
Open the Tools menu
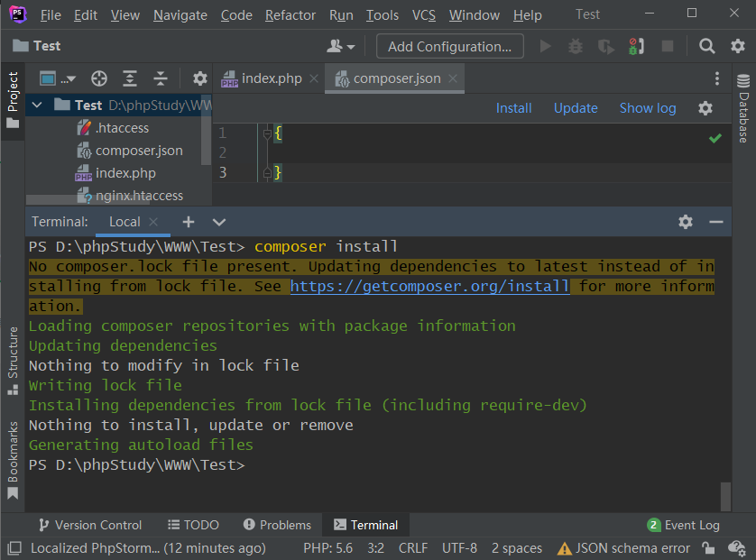[383, 15]
